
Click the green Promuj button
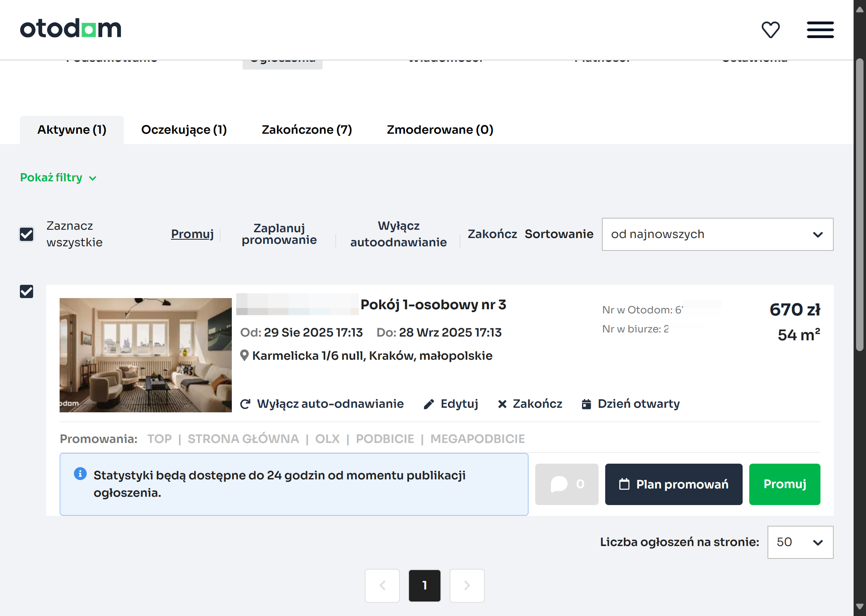point(784,484)
